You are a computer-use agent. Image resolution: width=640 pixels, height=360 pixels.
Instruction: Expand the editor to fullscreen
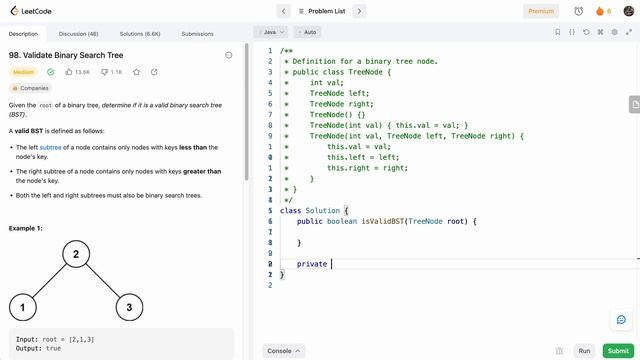click(x=629, y=32)
